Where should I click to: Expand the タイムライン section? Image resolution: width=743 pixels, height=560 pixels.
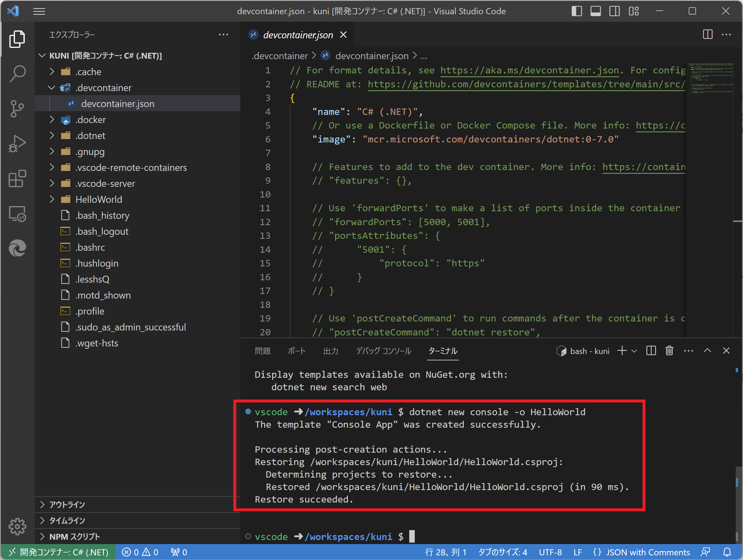pos(138,520)
